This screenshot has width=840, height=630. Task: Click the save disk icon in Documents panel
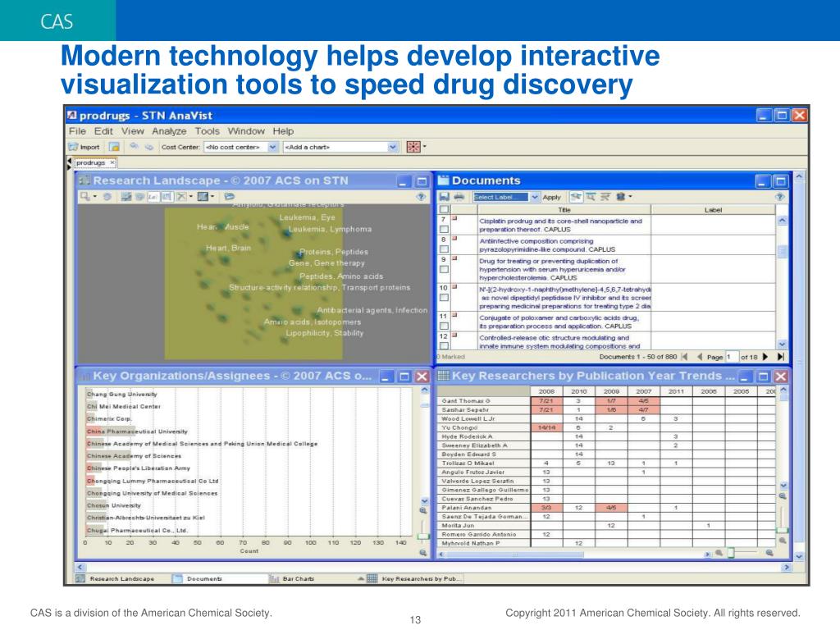(444, 197)
